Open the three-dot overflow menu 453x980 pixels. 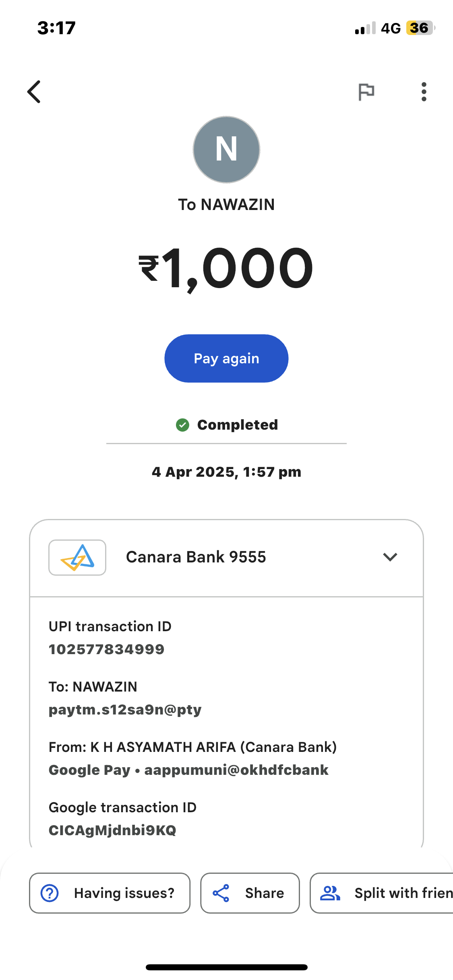point(424,92)
